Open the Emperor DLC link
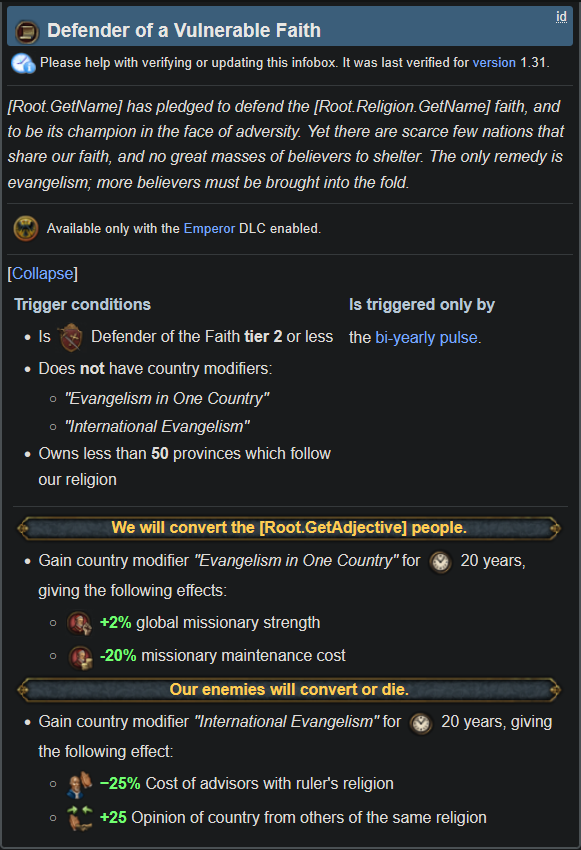Image resolution: width=581 pixels, height=850 pixels. [209, 228]
